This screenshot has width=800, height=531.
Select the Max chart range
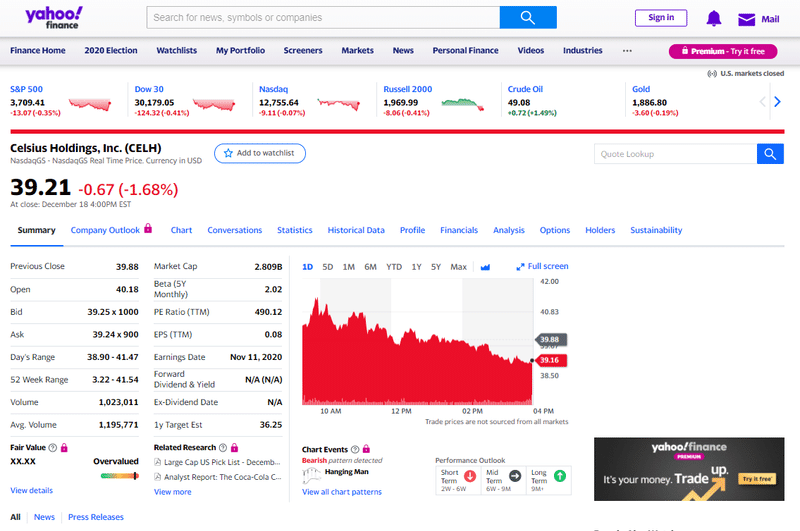click(458, 267)
